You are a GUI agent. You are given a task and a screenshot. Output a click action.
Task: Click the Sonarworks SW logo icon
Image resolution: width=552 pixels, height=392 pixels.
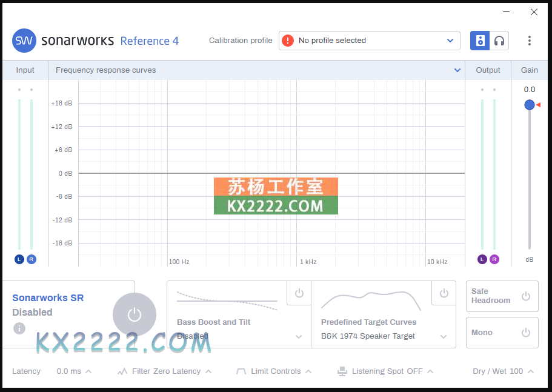(24, 41)
